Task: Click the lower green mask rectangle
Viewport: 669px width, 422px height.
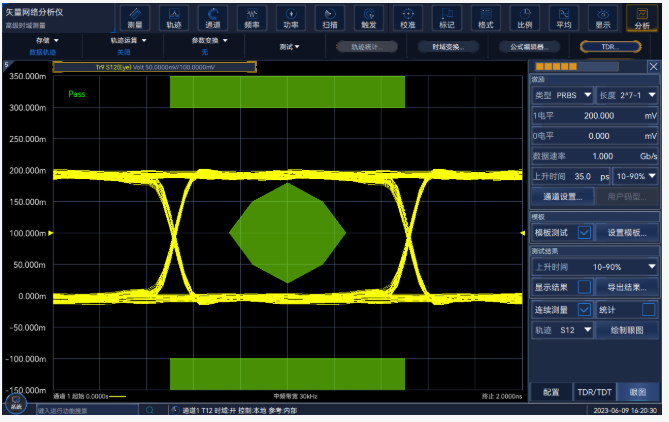Action: pyautogui.click(x=287, y=374)
